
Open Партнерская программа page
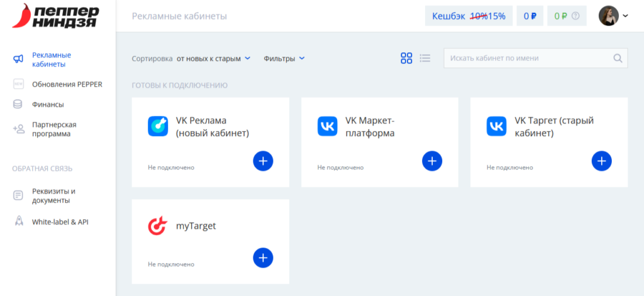(x=54, y=129)
